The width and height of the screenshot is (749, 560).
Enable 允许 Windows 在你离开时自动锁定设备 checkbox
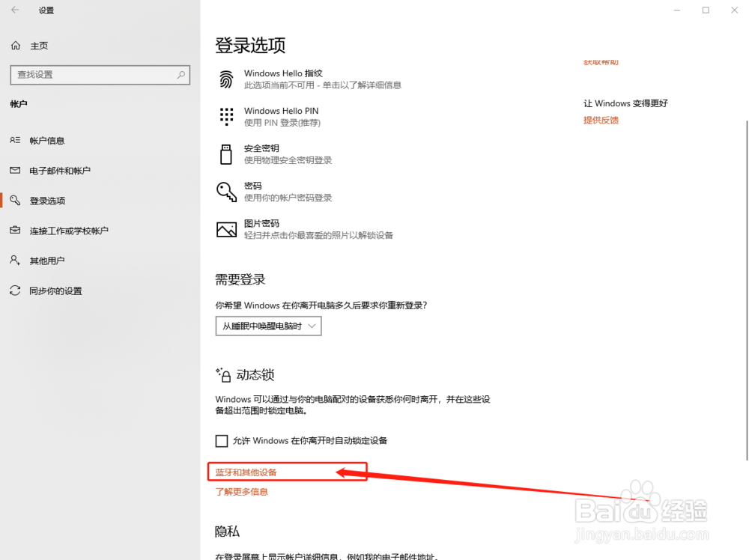click(222, 441)
